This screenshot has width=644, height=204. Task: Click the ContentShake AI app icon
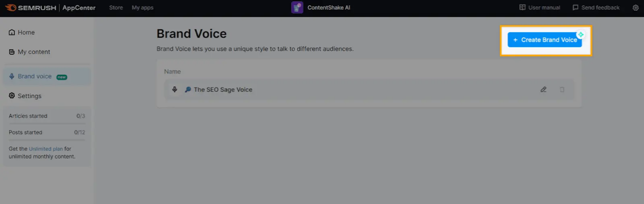(297, 8)
